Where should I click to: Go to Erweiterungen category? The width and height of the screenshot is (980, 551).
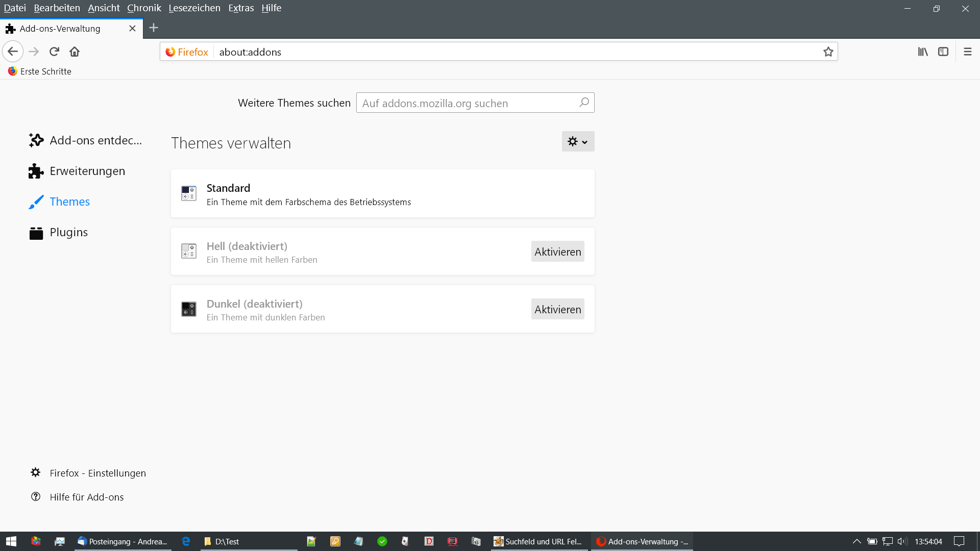(x=87, y=171)
